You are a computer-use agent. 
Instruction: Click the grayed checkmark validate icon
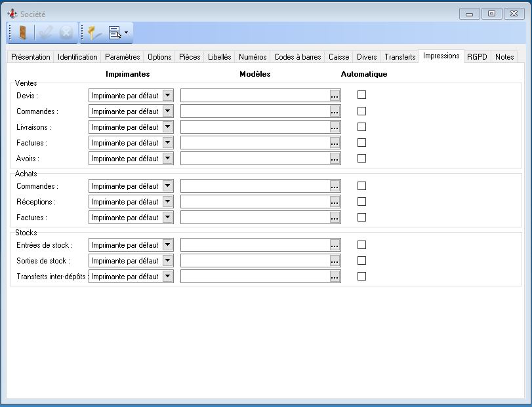point(45,33)
